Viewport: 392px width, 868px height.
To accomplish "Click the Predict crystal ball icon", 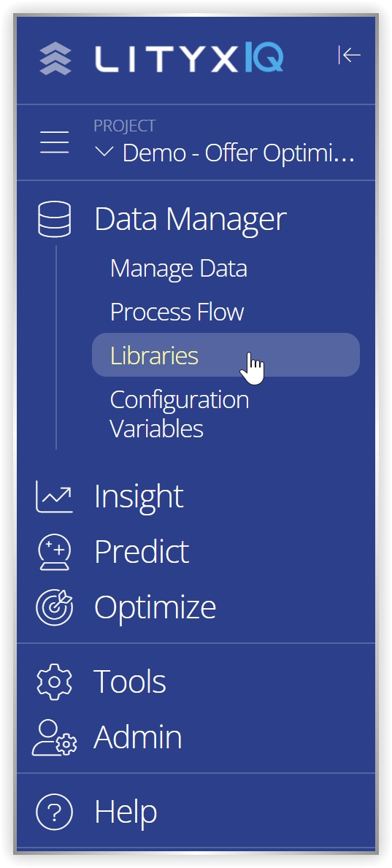I will (54, 552).
